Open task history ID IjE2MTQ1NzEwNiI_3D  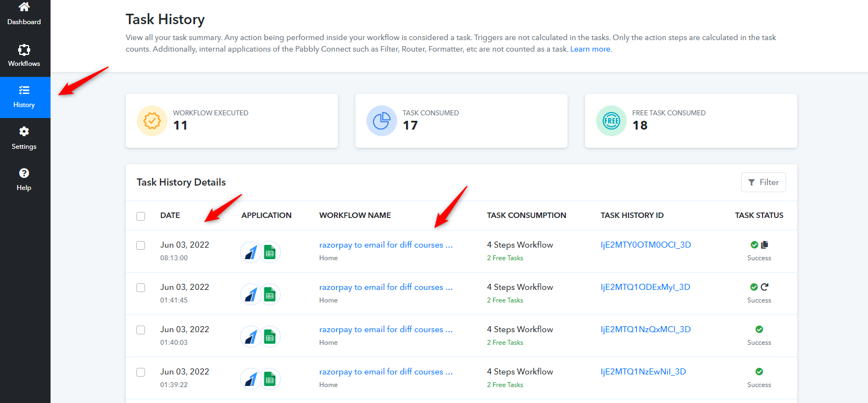(643, 372)
